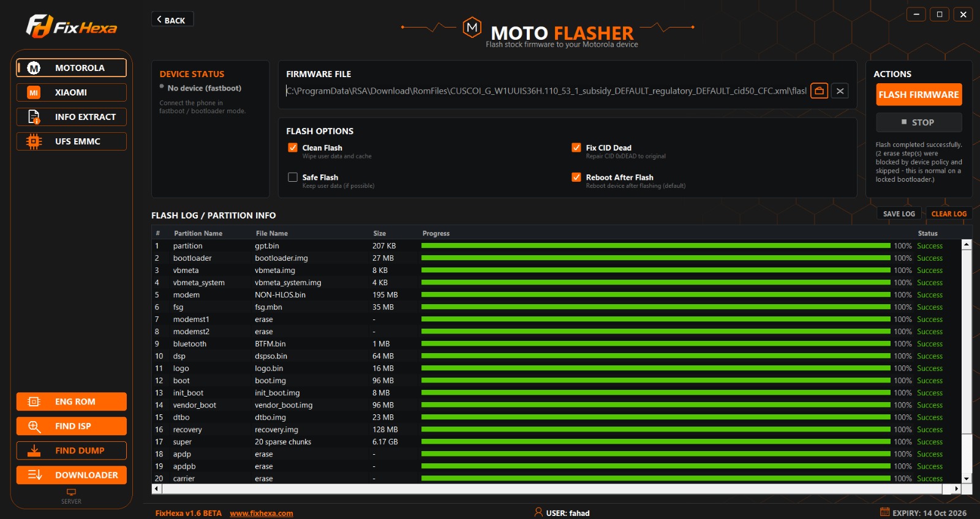The image size is (980, 519).
Task: Click the expiry calendar icon
Action: [x=884, y=512]
